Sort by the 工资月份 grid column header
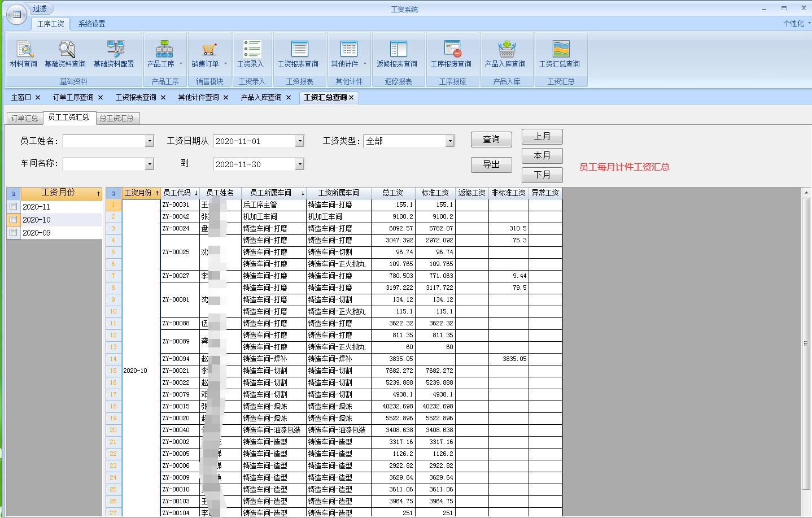 click(141, 193)
